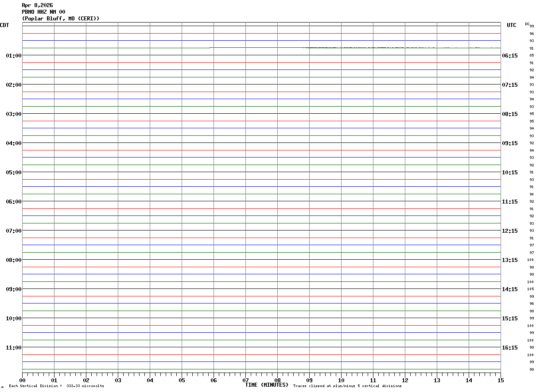Click the DC value 105
The width and height of the screenshot is (536, 392).
point(530,289)
